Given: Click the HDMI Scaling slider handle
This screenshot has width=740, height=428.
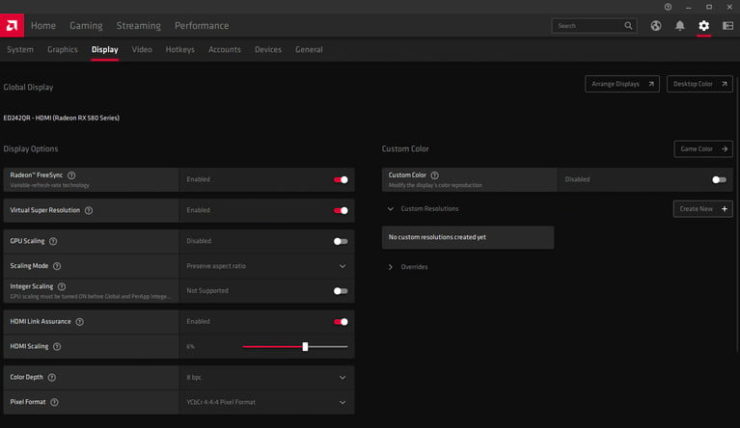Looking at the screenshot, I should pyautogui.click(x=305, y=347).
